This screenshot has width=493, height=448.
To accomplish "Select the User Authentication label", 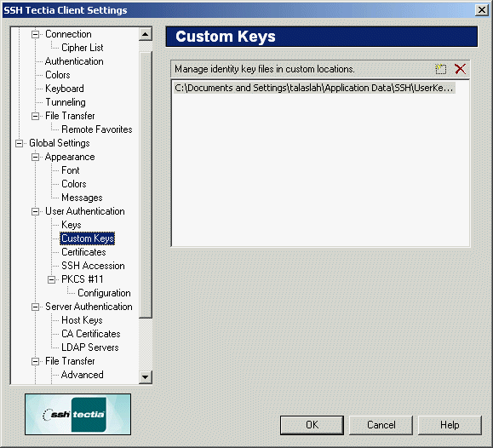I will [85, 211].
